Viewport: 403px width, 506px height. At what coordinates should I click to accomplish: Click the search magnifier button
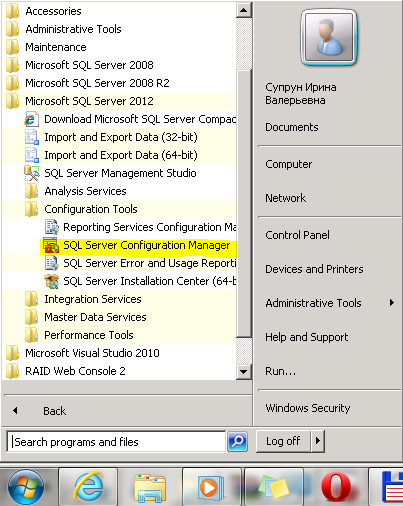237,442
